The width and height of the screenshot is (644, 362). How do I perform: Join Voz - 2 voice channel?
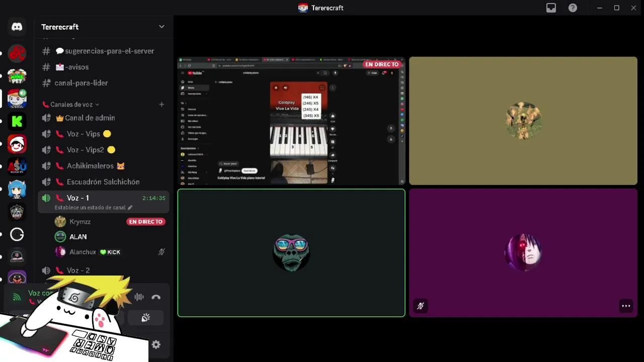[x=103, y=270]
